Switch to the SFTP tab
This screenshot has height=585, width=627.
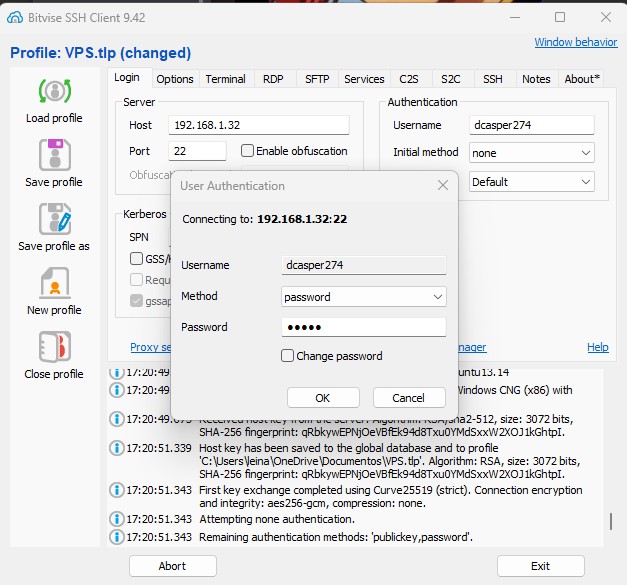316,79
